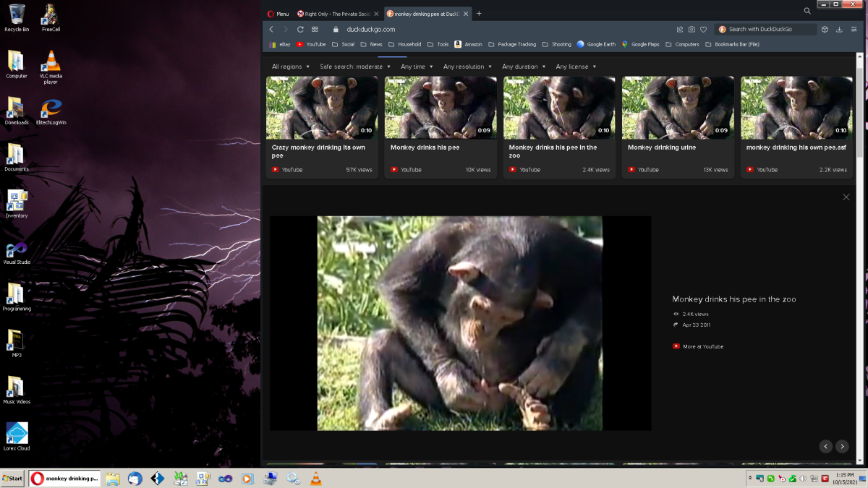The height and width of the screenshot is (488, 868).
Task: Expand the Any duration filter
Action: pyautogui.click(x=523, y=67)
